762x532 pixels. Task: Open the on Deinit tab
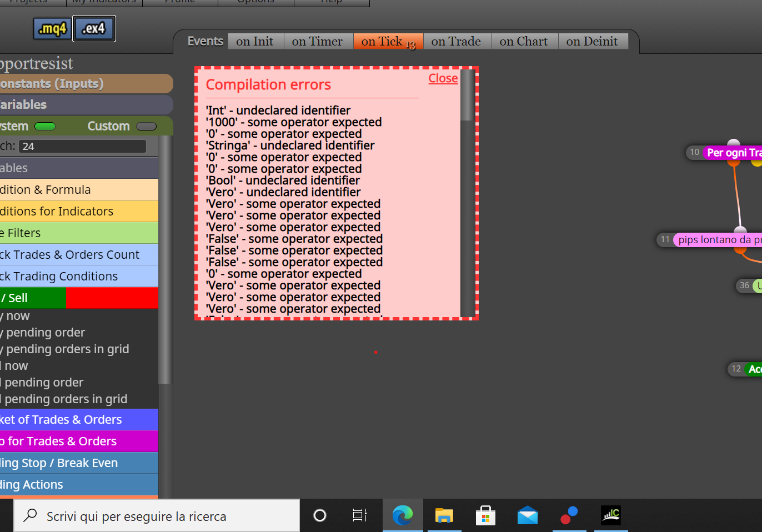(592, 41)
